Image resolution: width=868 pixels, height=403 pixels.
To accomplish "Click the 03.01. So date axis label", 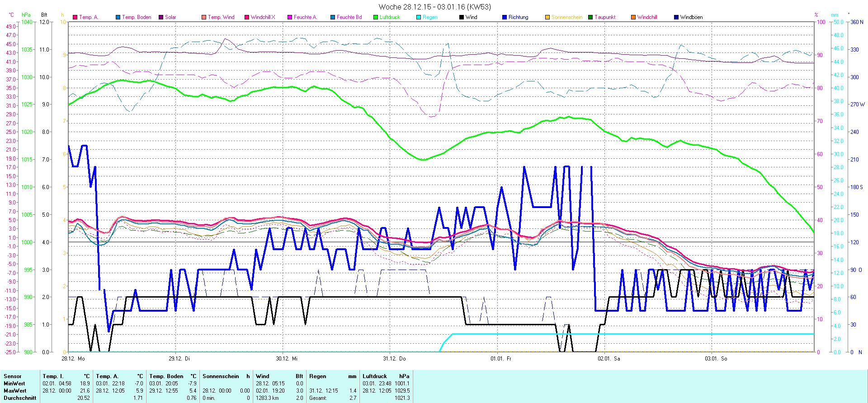I will coord(716,359).
